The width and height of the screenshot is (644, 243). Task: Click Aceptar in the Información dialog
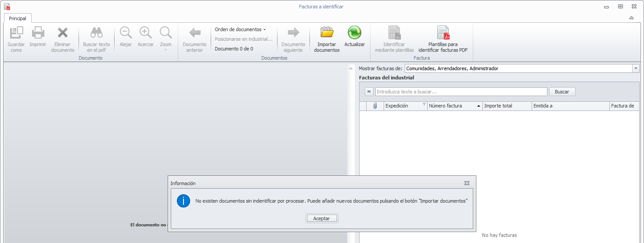point(322,218)
